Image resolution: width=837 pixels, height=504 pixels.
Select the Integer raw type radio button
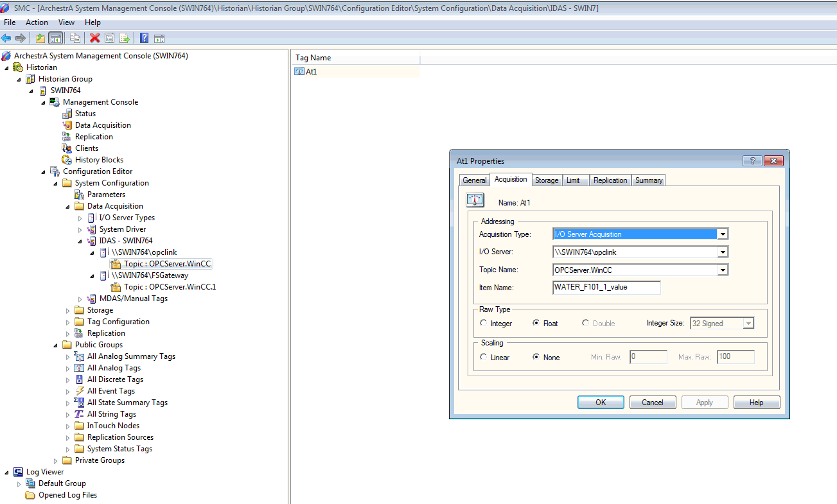[484, 324]
